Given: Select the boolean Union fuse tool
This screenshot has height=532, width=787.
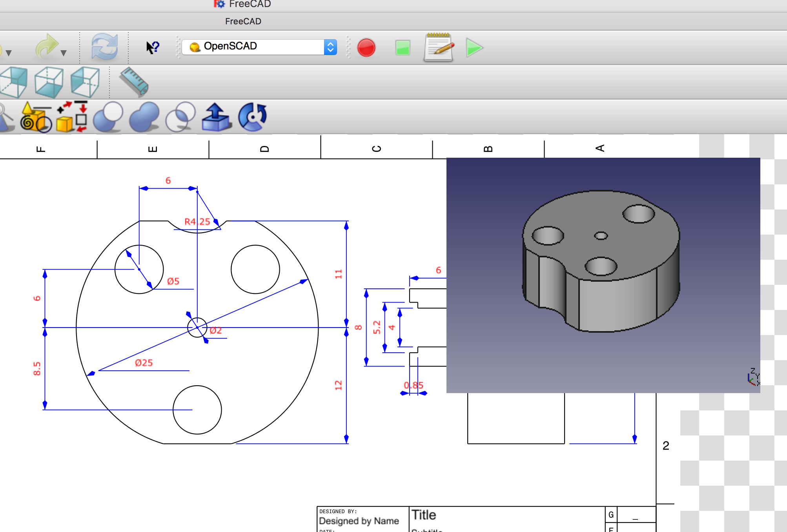Looking at the screenshot, I should coord(144,117).
